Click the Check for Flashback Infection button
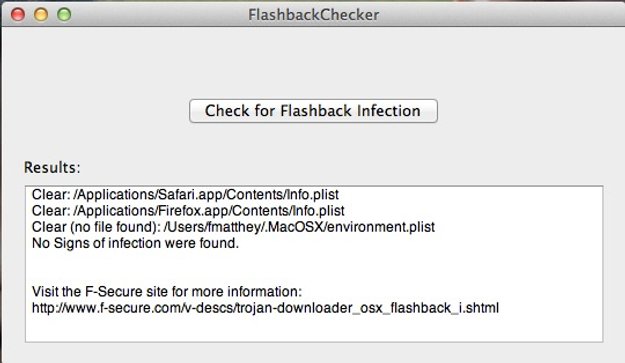 click(x=313, y=111)
